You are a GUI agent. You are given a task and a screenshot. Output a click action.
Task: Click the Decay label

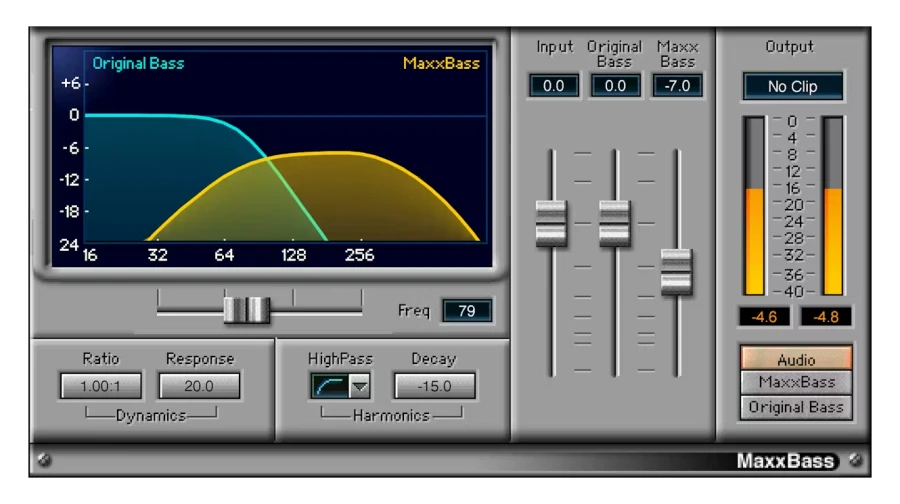[x=433, y=359]
